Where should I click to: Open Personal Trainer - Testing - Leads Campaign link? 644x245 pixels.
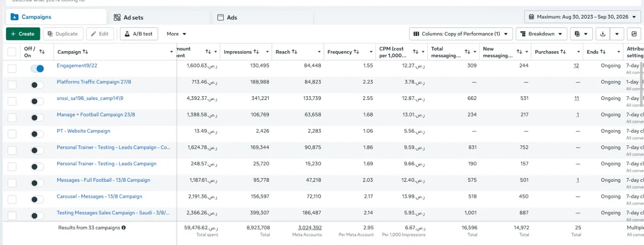coord(106,163)
